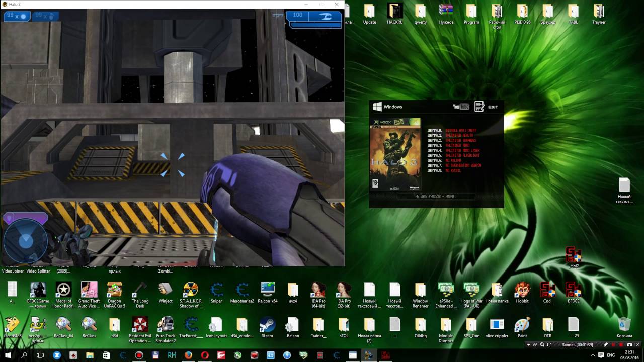Viewport: 644px width, 362px height.
Task: Toggle Disable Anti Cheat option
Action: tap(461, 130)
